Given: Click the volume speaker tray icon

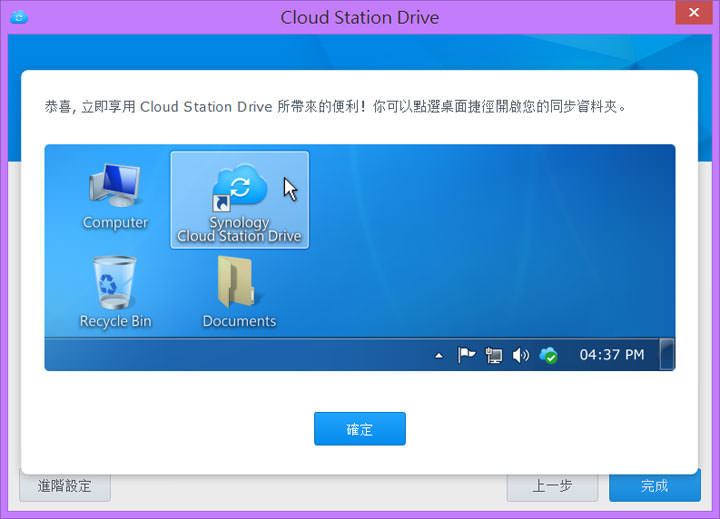Looking at the screenshot, I should (520, 355).
